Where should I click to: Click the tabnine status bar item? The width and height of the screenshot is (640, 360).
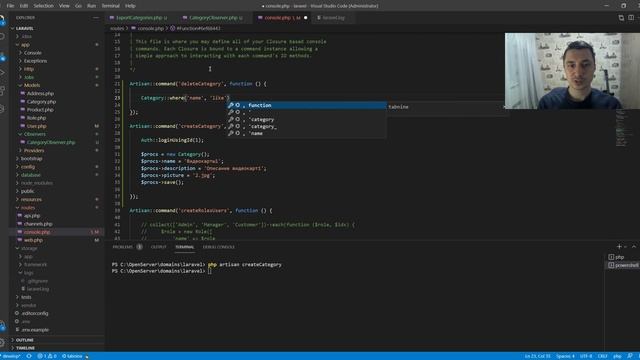pos(72,356)
